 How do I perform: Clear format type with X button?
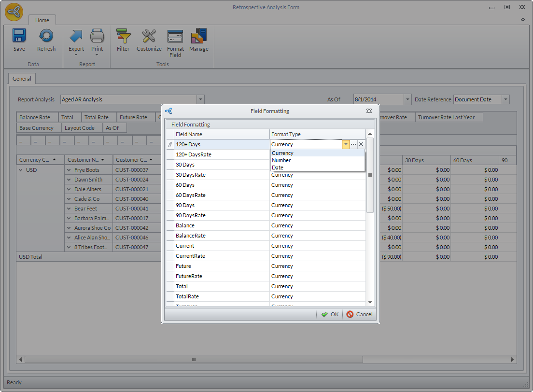[x=361, y=144]
